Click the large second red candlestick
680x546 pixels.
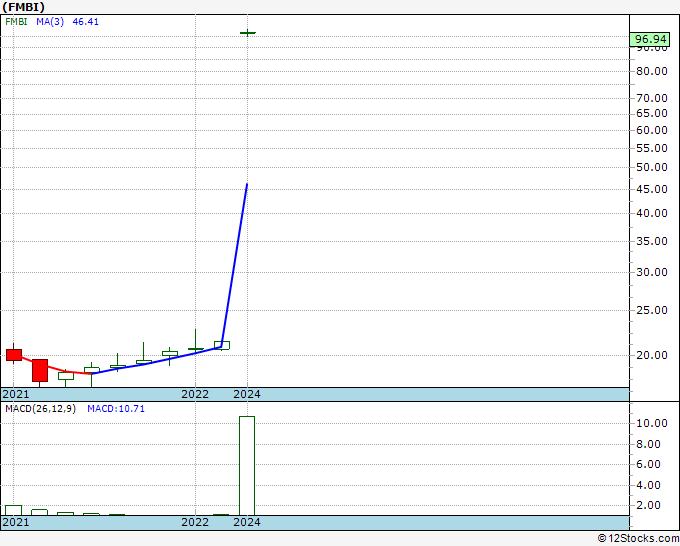pyautogui.click(x=40, y=371)
